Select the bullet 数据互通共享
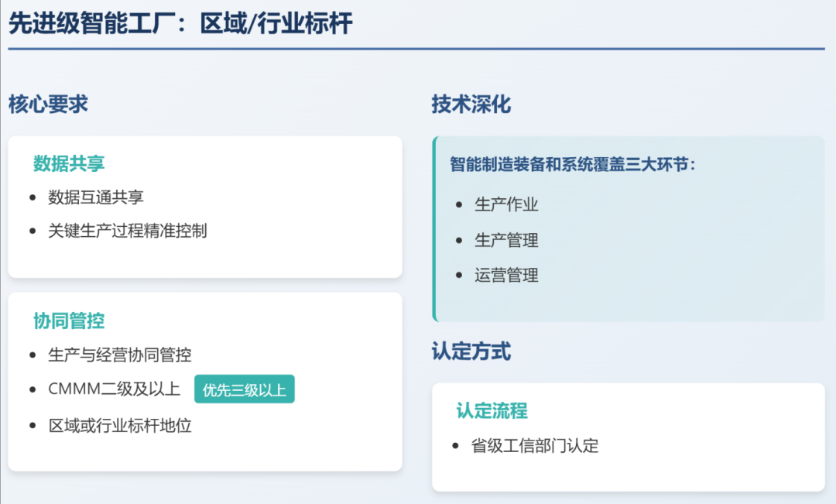 pyautogui.click(x=96, y=197)
